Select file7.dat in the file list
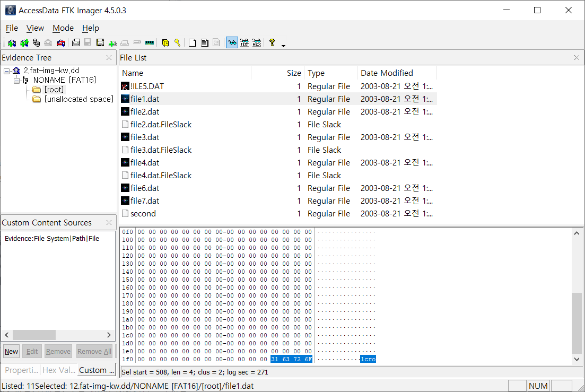Image resolution: width=585 pixels, height=392 pixels. pos(145,201)
